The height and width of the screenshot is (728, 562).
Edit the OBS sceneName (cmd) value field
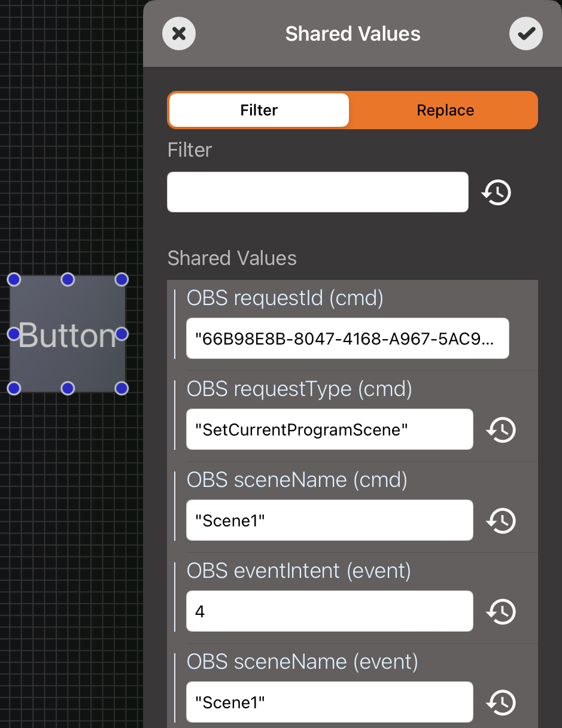pos(330,520)
